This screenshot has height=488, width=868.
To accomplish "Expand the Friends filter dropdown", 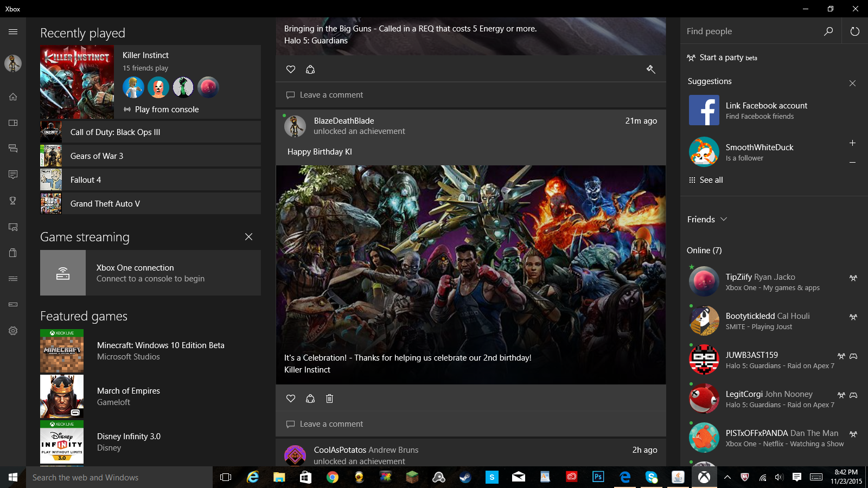I will click(707, 220).
